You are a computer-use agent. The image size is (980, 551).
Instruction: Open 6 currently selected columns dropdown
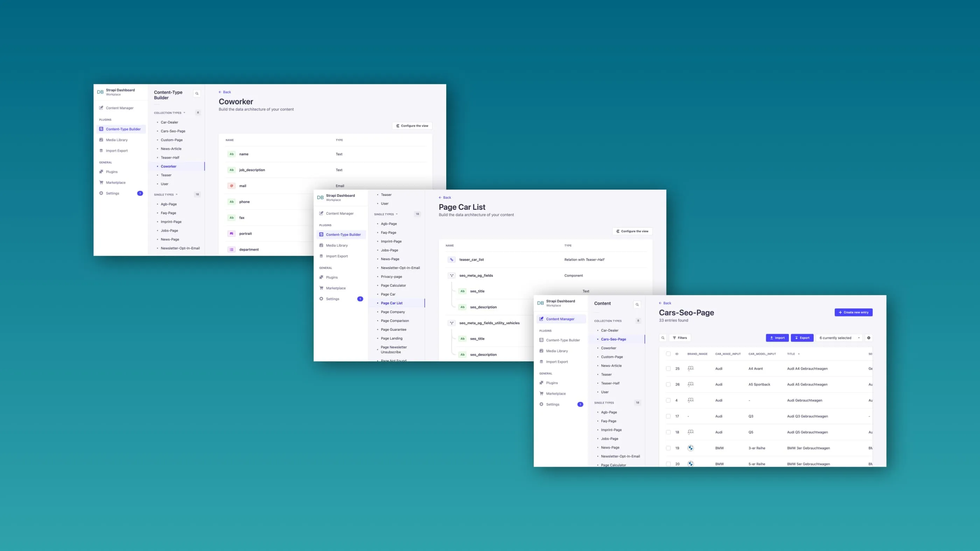(x=840, y=338)
